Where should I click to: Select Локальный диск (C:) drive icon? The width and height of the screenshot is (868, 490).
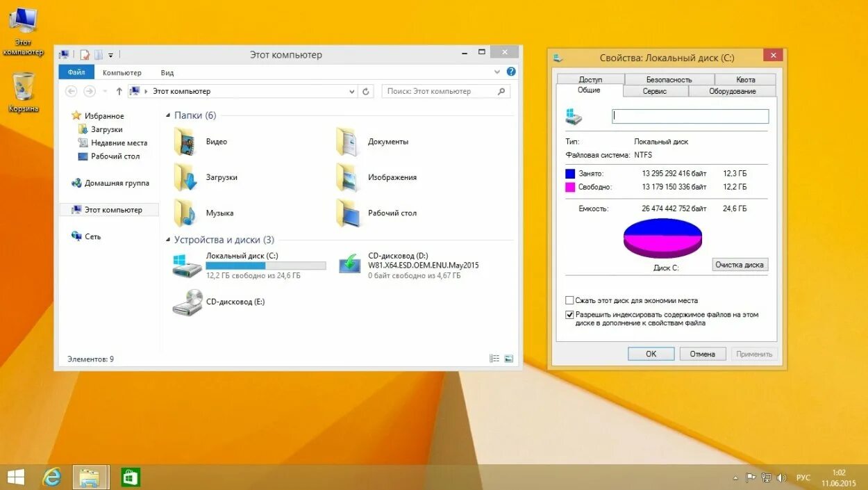click(187, 266)
